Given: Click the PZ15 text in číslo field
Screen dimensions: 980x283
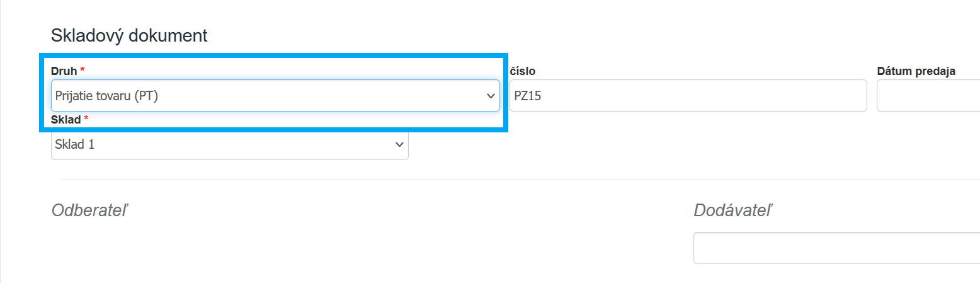Looking at the screenshot, I should [x=528, y=96].
